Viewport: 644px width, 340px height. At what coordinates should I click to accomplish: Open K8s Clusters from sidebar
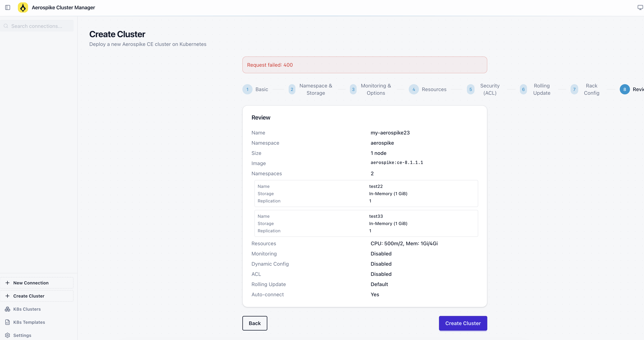[27, 309]
